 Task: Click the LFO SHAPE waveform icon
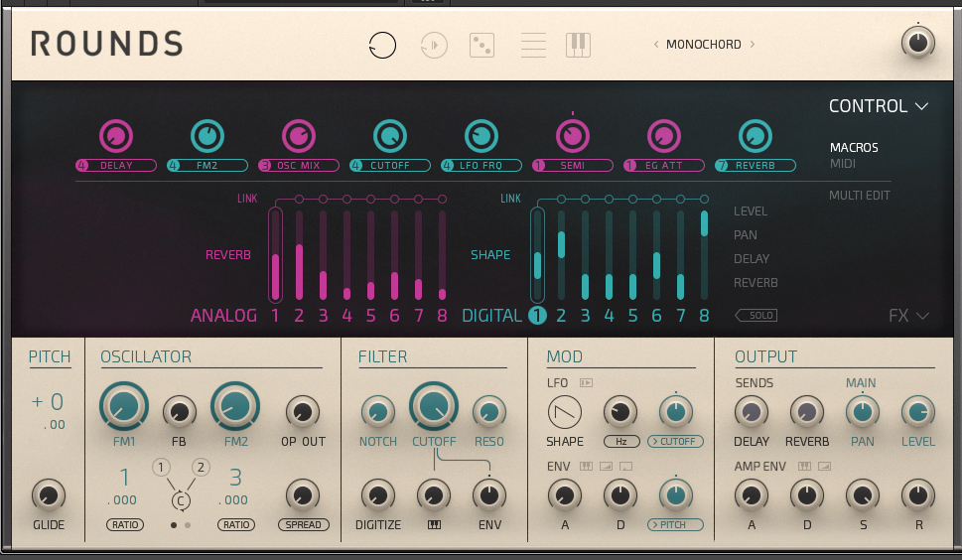(565, 412)
